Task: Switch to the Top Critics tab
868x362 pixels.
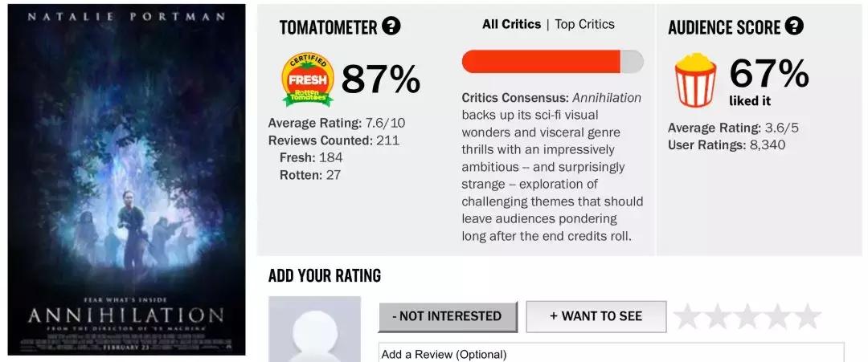Action: click(x=584, y=24)
